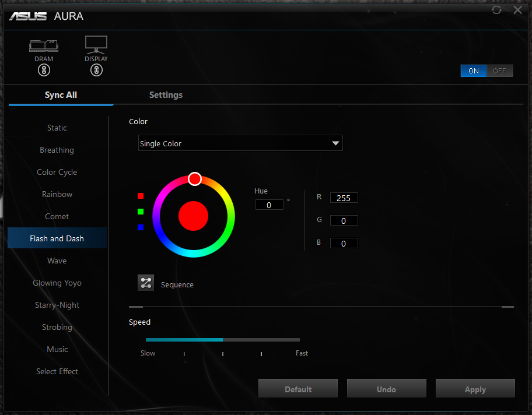
Task: Select the DISPLAY monitor icon
Action: pos(96,45)
